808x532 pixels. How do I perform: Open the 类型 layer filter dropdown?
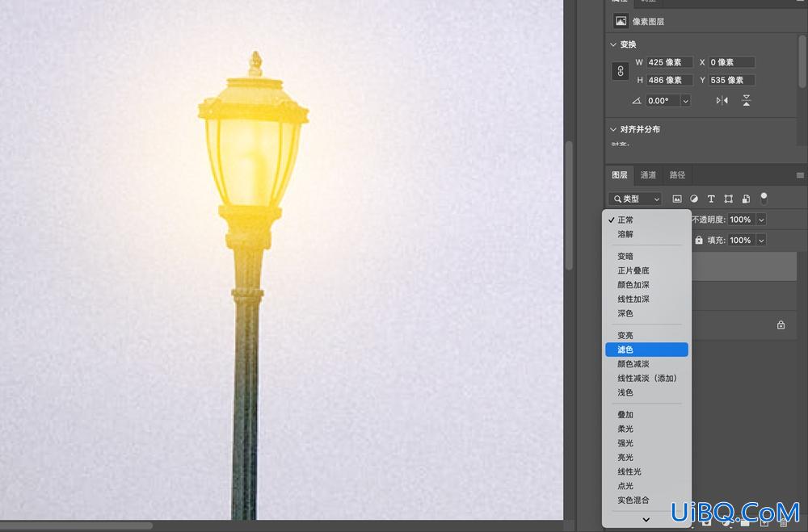pyautogui.click(x=635, y=199)
